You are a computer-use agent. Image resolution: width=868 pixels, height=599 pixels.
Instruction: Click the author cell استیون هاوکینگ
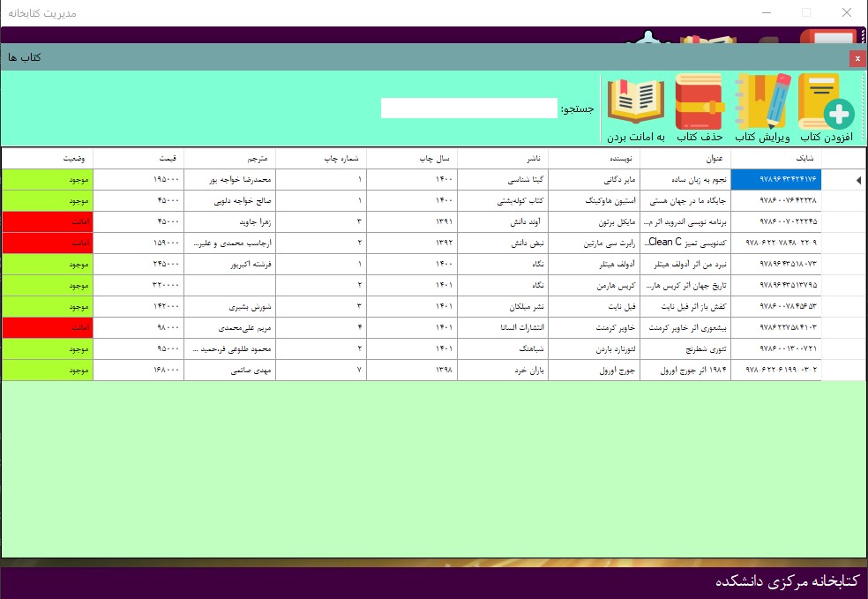[594, 201]
